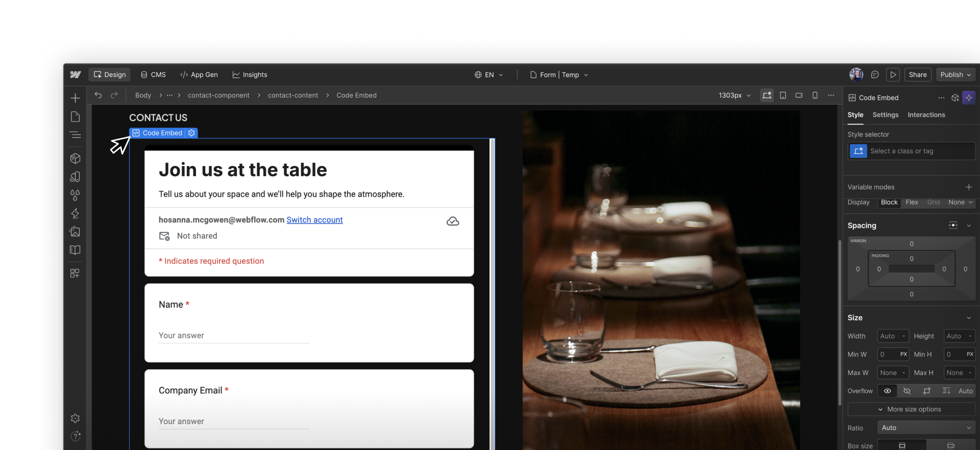Open the Add elements panel
This screenshot has height=450, width=980.
[x=75, y=98]
